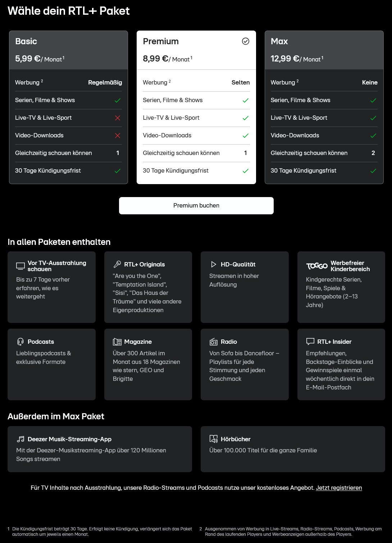Select the Max package card
Image resolution: width=392 pixels, height=543 pixels.
point(324,50)
